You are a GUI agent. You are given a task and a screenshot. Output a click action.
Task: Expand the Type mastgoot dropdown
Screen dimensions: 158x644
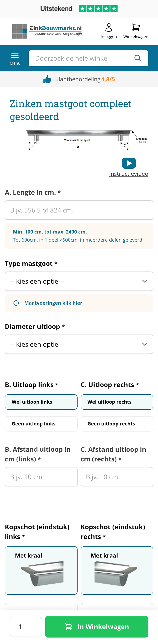point(79,281)
